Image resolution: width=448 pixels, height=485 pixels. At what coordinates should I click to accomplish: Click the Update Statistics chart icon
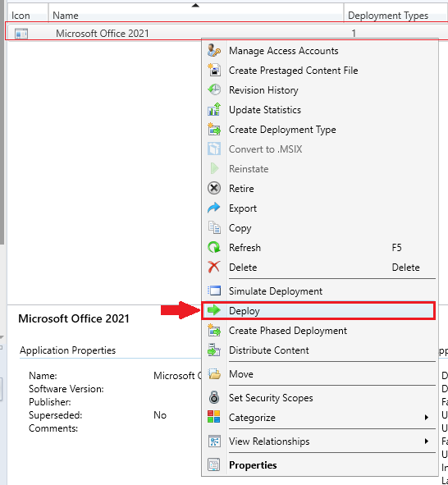(x=214, y=110)
